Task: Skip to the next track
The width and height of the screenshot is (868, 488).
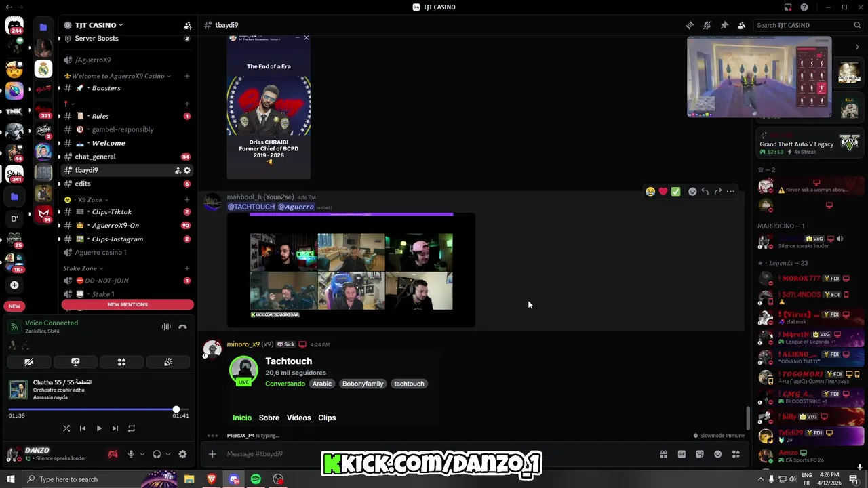Action: (x=115, y=428)
